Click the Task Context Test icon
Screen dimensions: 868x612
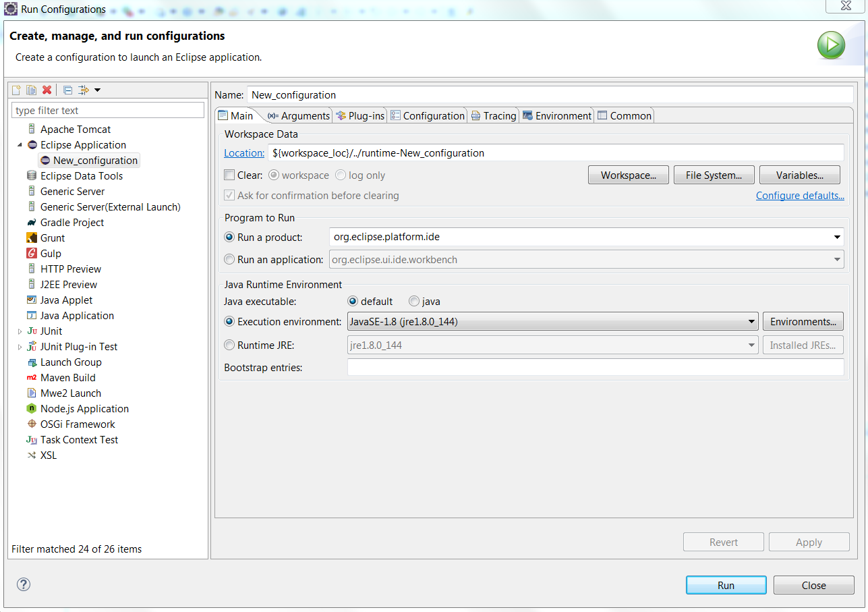(x=32, y=439)
